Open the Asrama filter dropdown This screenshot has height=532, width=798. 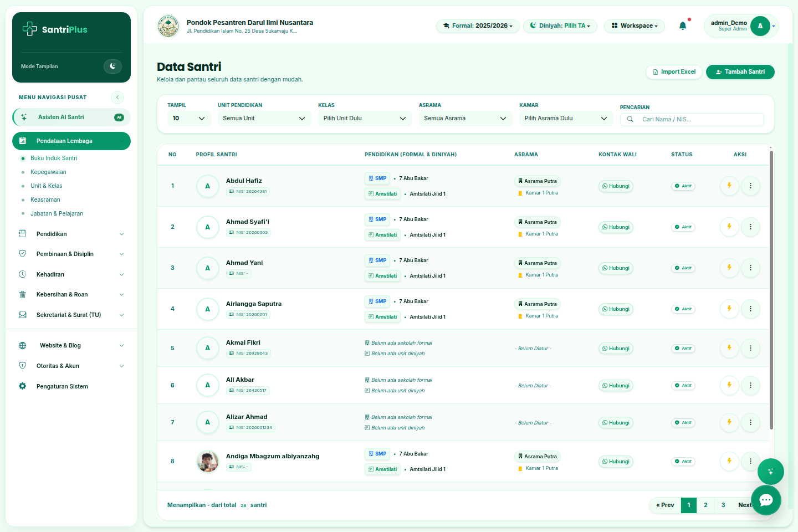coord(465,118)
